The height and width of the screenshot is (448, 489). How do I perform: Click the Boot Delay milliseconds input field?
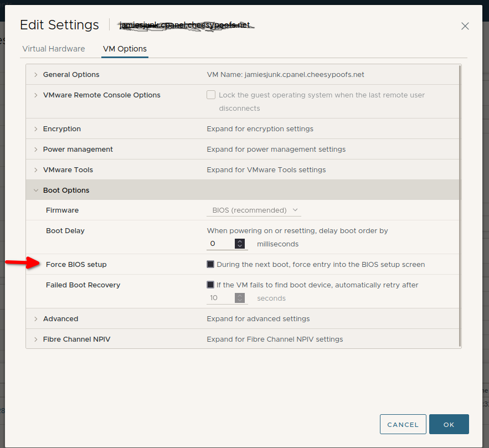tap(220, 244)
